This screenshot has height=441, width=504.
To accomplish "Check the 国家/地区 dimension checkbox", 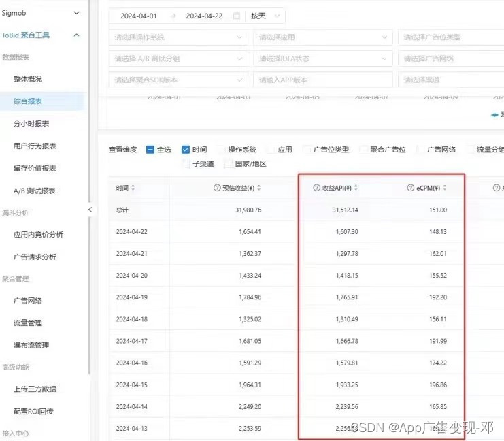I will pyautogui.click(x=229, y=164).
